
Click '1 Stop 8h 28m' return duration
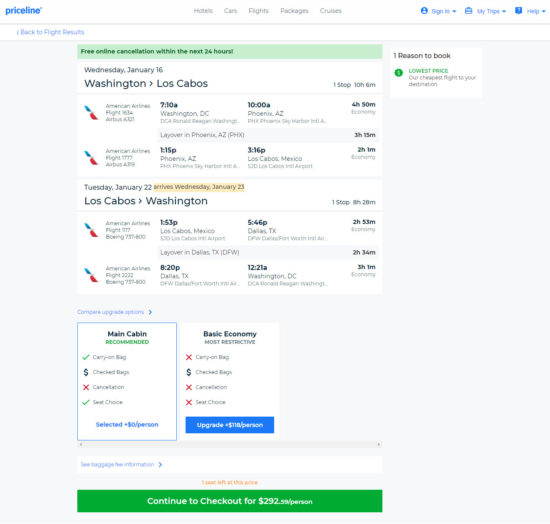(354, 202)
